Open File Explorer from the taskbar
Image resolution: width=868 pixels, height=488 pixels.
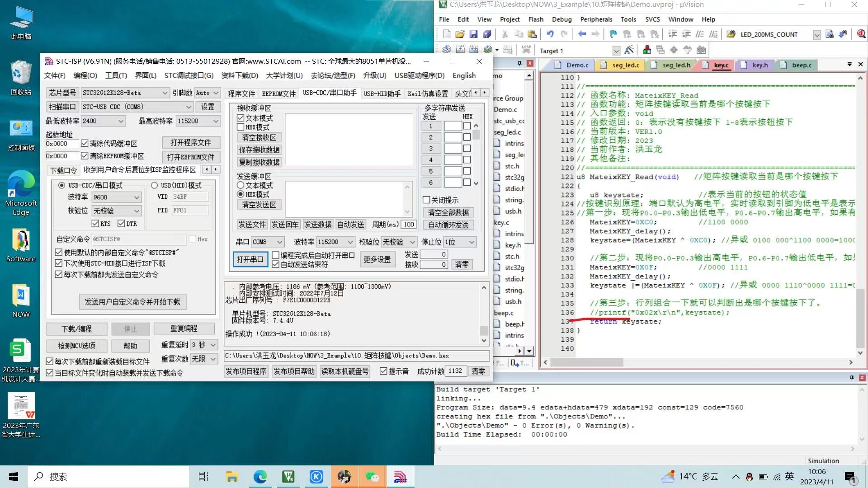coord(232,477)
